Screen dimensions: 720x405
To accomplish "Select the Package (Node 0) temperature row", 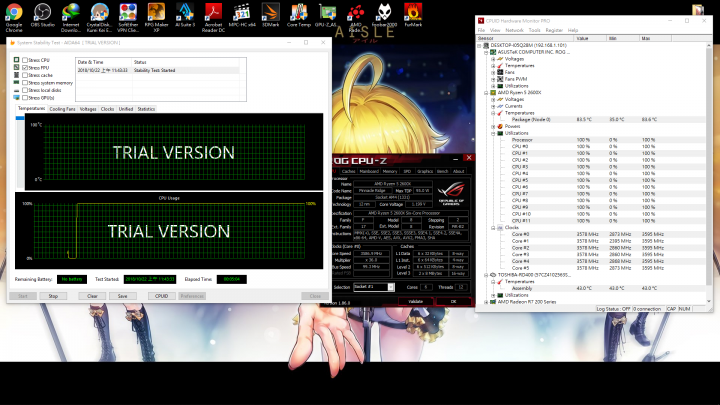I will click(592, 119).
